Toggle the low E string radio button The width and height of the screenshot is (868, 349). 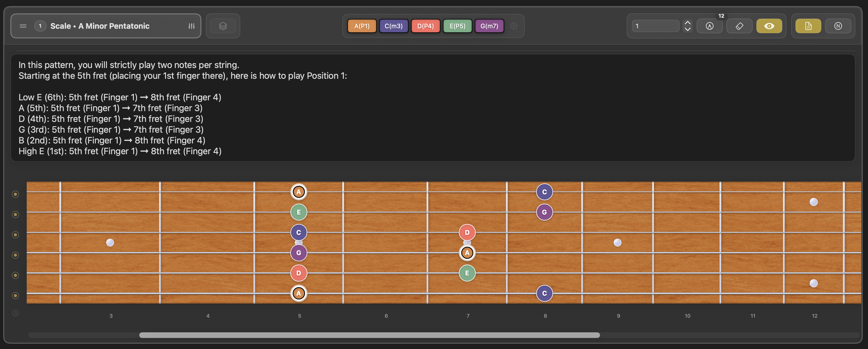(x=15, y=295)
